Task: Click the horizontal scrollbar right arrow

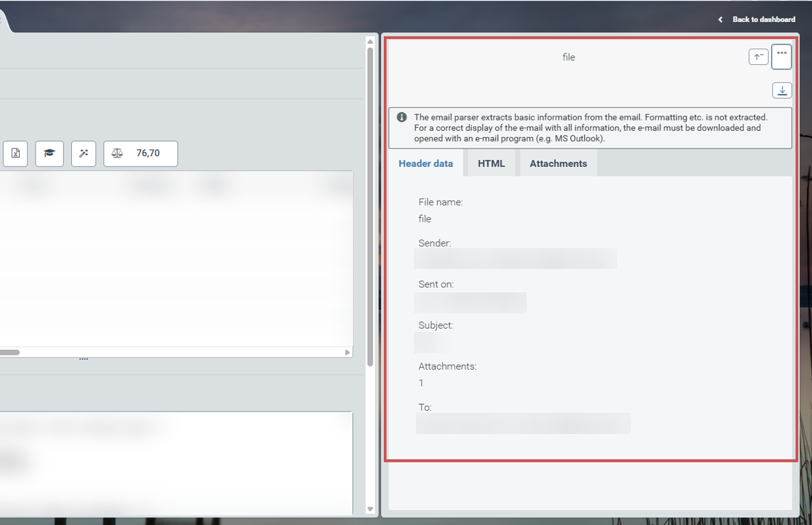Action: pyautogui.click(x=348, y=353)
